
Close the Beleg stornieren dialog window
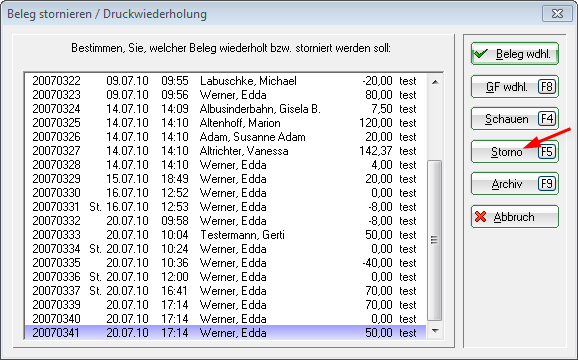click(x=557, y=14)
